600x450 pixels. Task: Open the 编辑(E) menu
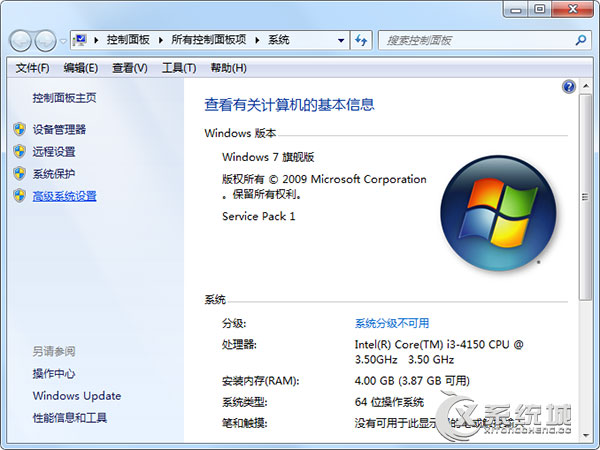tap(81, 68)
